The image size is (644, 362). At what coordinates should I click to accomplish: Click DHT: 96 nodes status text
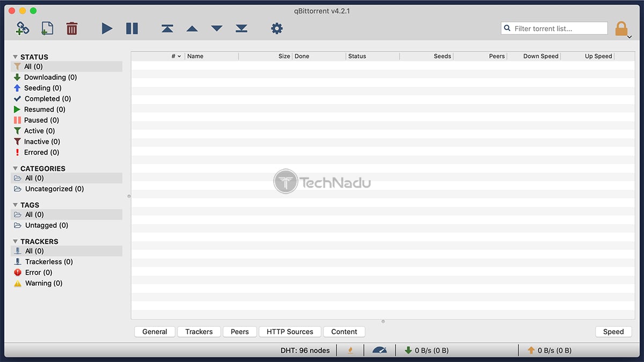[305, 350]
